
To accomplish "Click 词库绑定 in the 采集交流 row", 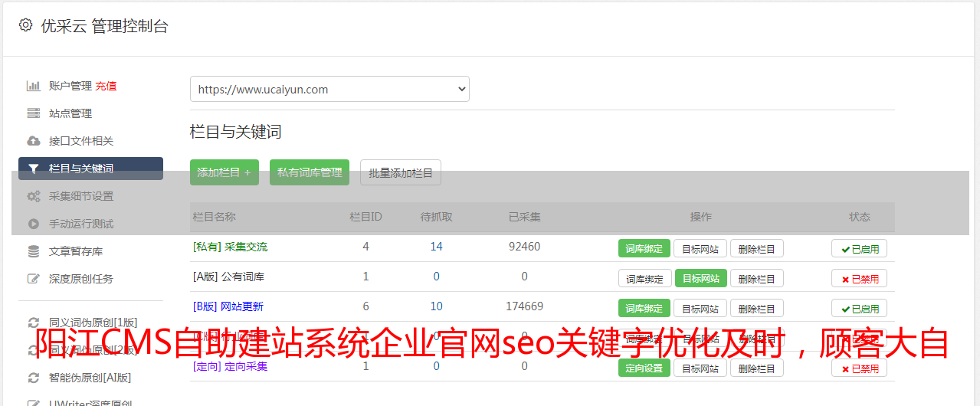I will tap(644, 248).
